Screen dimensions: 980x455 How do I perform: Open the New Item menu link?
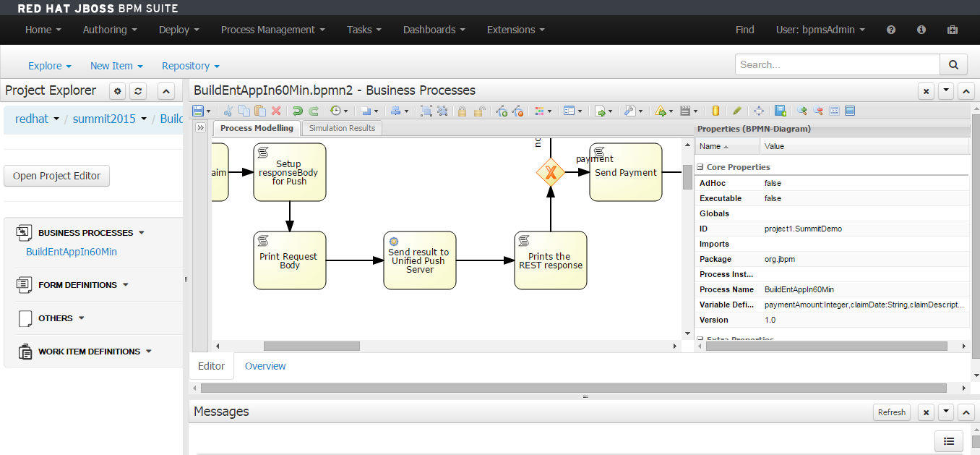pyautogui.click(x=116, y=66)
